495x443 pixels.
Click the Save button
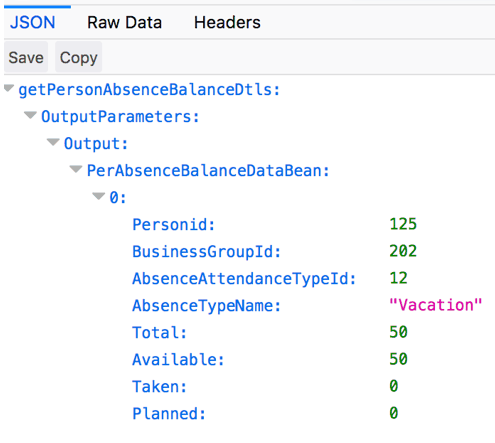tap(26, 57)
